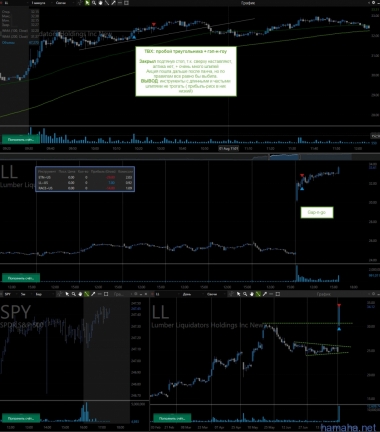This screenshot has width=380, height=432.
Task: Choose the hand pan tool in the daily LL chart toolbar
Action: [x=251, y=294]
